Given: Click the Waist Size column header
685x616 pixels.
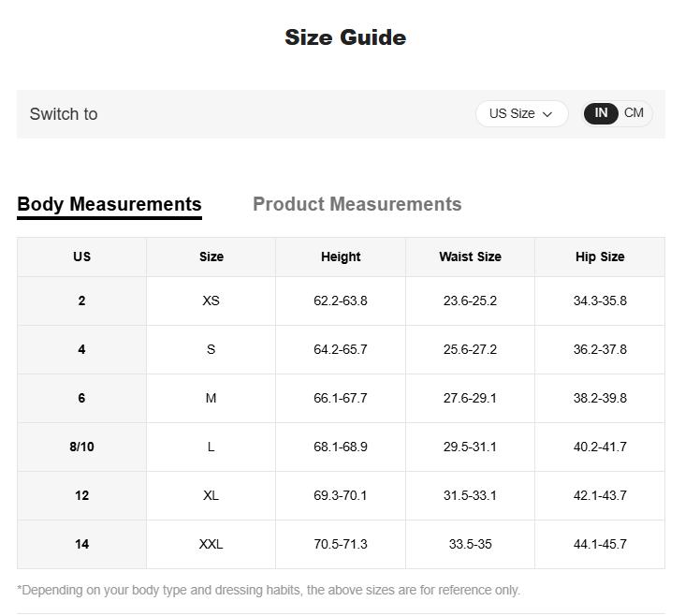Looking at the screenshot, I should point(470,257).
